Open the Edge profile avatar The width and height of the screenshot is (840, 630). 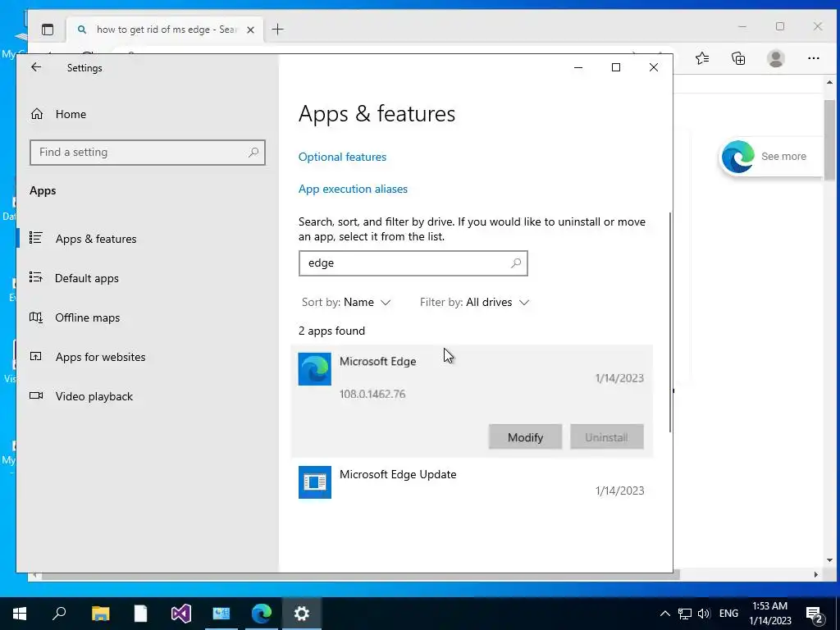pos(776,58)
